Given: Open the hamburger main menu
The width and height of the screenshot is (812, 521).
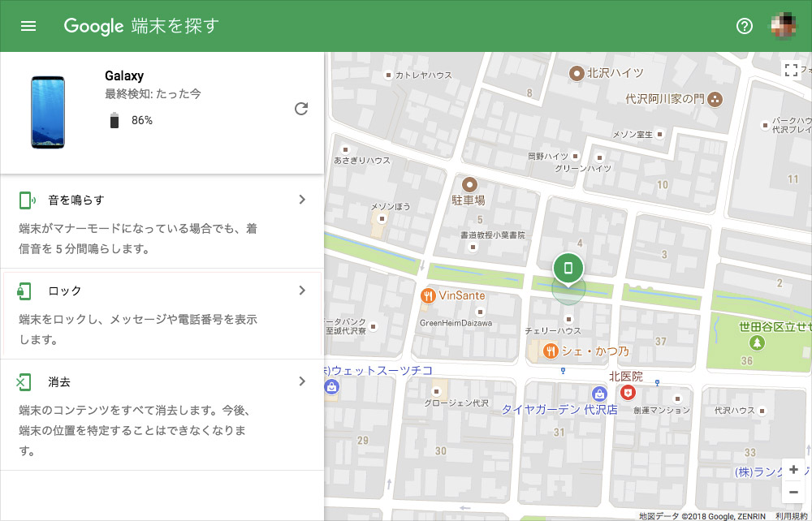Looking at the screenshot, I should click(28, 26).
